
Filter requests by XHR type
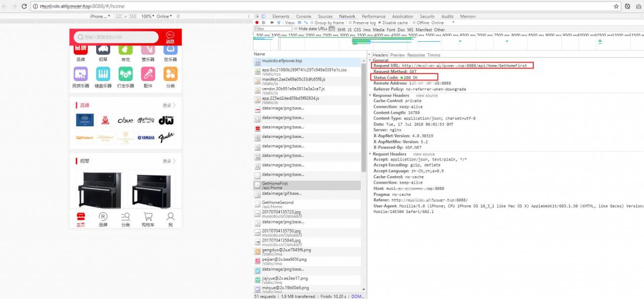pos(341,30)
